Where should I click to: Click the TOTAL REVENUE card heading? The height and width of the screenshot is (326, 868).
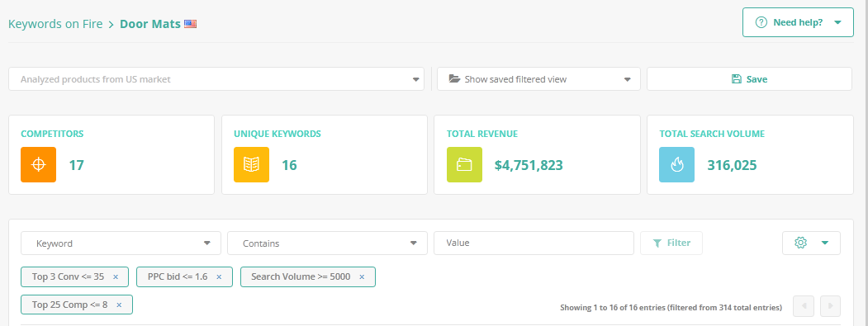pyautogui.click(x=482, y=134)
